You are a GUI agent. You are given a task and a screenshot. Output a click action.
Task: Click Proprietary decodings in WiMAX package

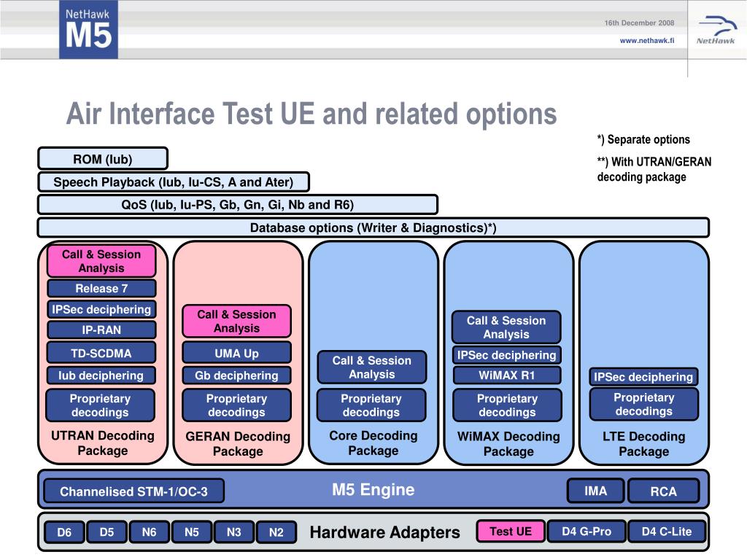point(507,405)
